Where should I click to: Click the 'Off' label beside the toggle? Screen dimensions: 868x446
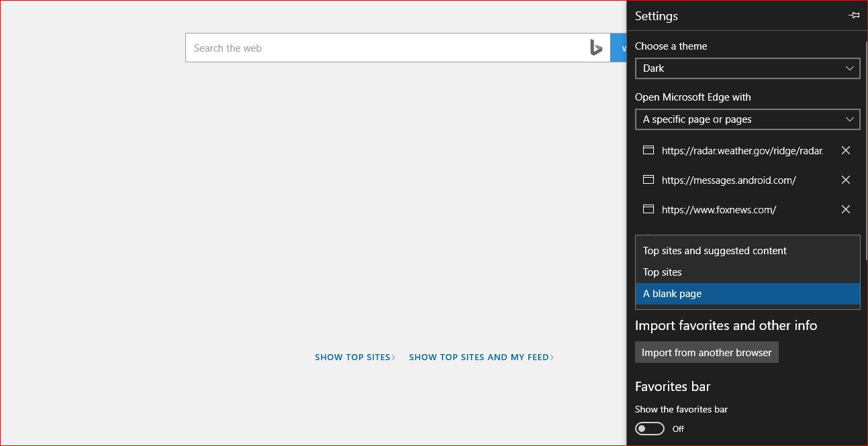click(679, 429)
